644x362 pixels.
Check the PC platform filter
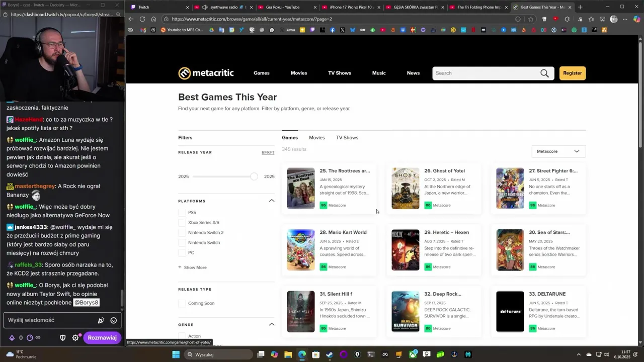[182, 253]
